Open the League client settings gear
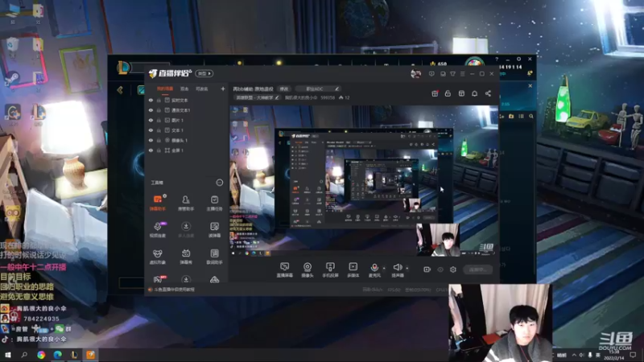 pos(518,59)
